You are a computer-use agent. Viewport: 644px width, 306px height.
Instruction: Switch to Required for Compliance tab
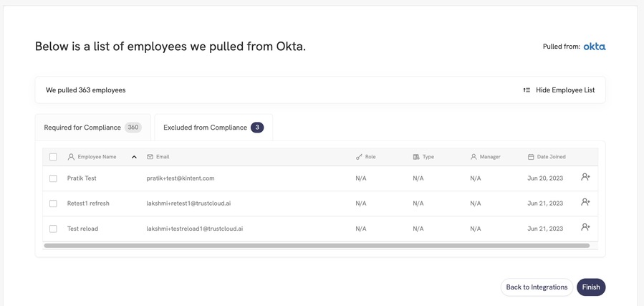[x=93, y=128]
